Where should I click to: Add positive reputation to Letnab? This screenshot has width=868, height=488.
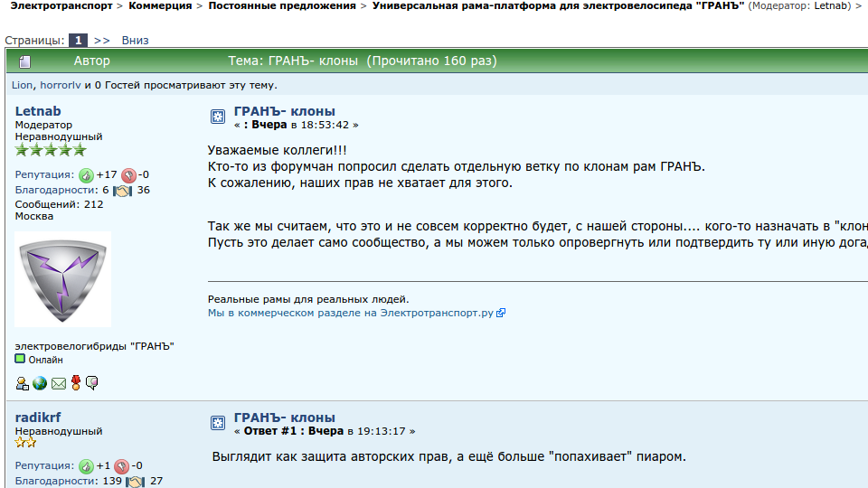[86, 175]
